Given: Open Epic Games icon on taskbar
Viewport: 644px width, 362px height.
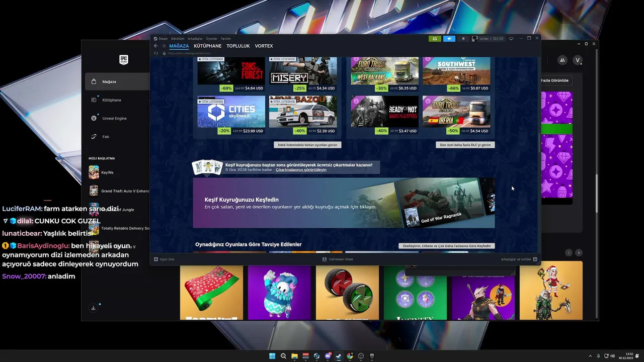Looking at the screenshot, I should [372, 356].
